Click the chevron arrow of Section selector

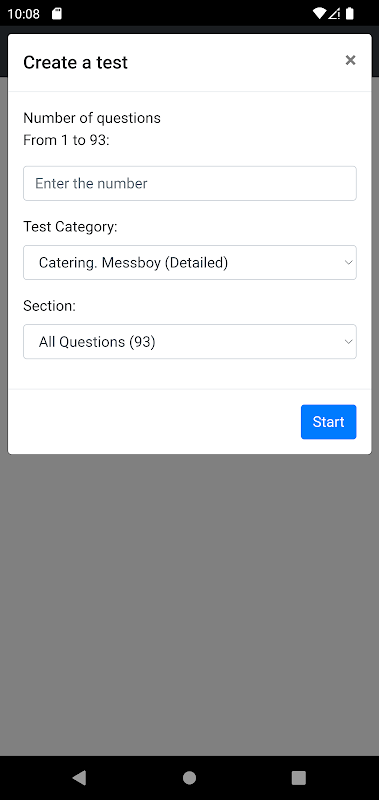coord(348,341)
